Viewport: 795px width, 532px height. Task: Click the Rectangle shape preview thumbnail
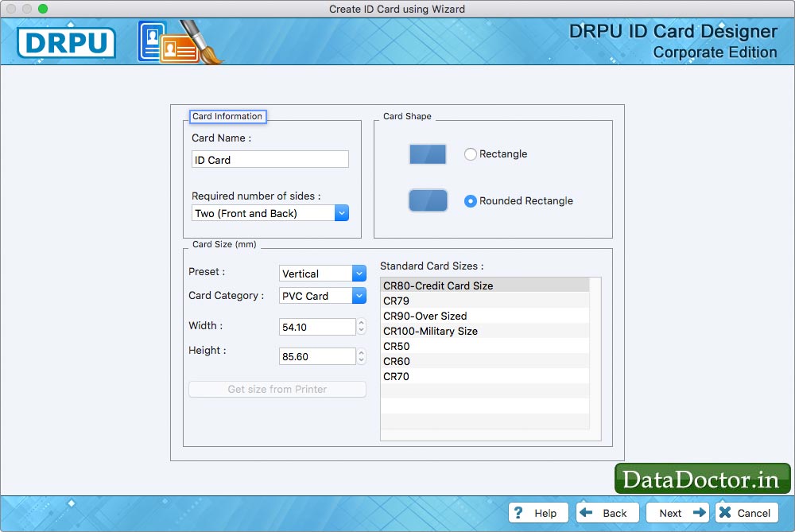point(428,154)
